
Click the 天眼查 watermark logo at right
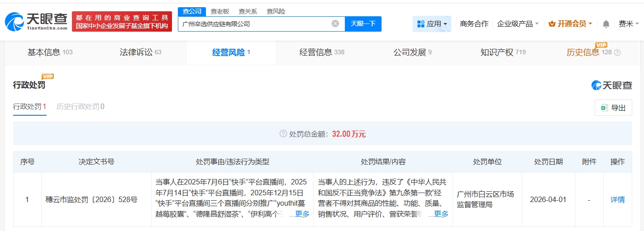[x=611, y=85]
